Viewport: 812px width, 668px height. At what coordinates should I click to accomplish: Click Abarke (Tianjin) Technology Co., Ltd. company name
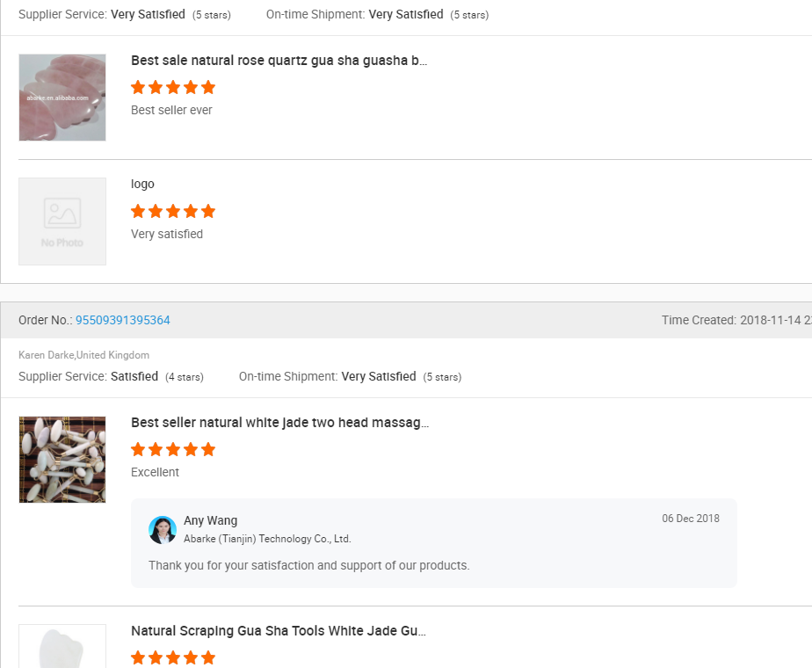[x=267, y=539]
